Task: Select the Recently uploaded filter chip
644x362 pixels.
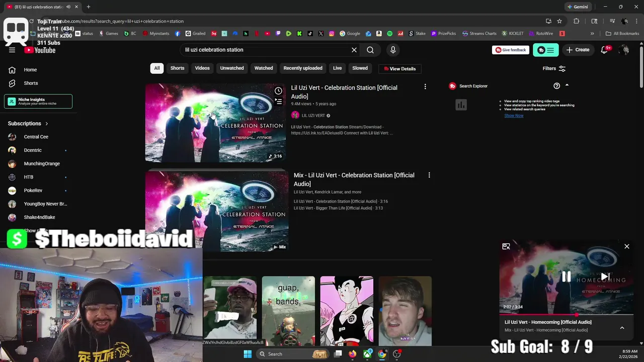Action: 303,68
